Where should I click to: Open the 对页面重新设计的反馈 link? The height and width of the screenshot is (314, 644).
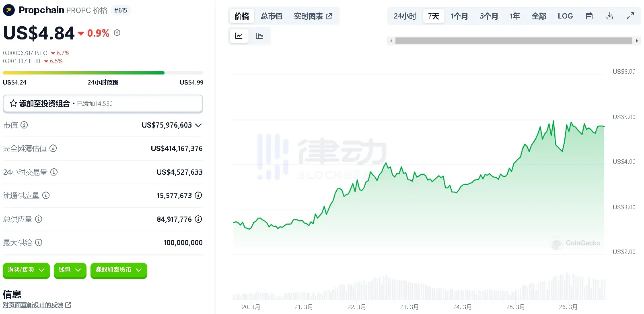33,305
